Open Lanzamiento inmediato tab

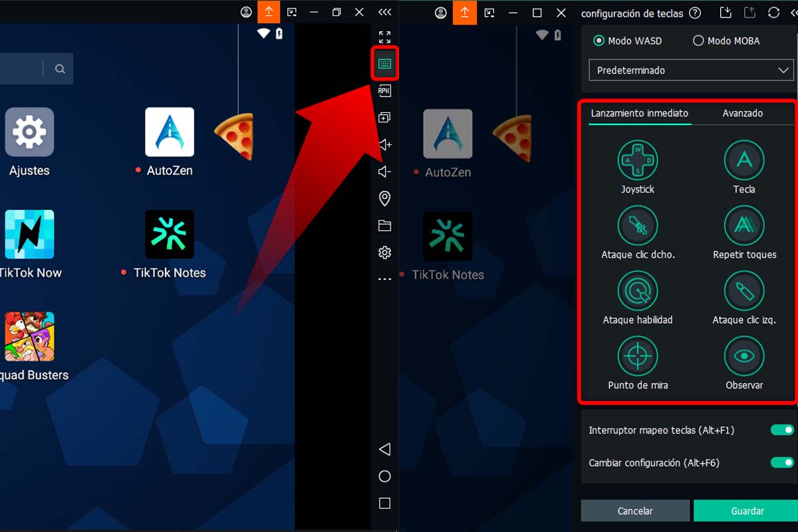click(639, 113)
